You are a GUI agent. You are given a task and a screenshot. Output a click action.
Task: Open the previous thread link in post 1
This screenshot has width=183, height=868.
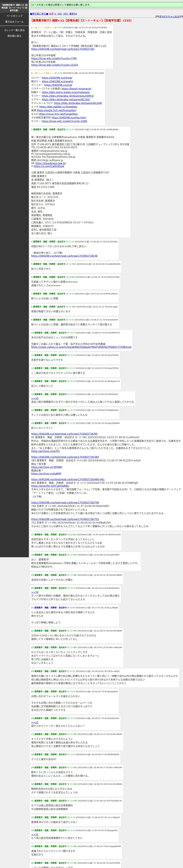(x=63, y=49)
